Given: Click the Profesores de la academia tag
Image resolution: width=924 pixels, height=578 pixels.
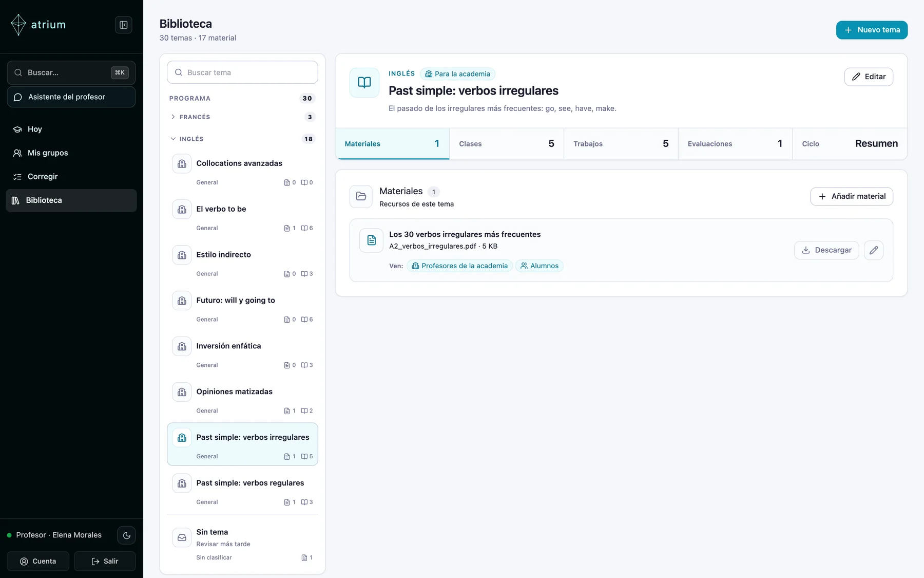Looking at the screenshot, I should pyautogui.click(x=459, y=266).
